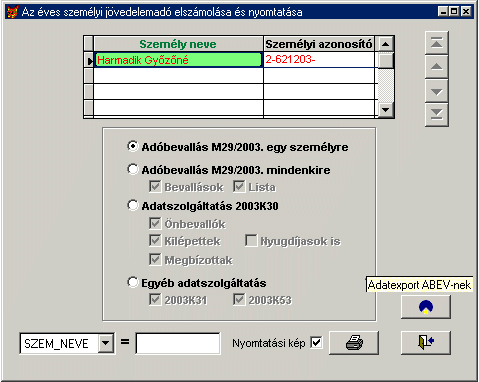This screenshot has height=382, width=479.
Task: Click the table scrollbar down arrow
Action: [x=385, y=109]
